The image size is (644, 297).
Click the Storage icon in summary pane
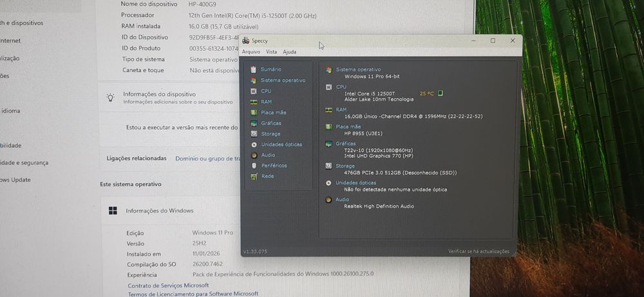coord(328,166)
